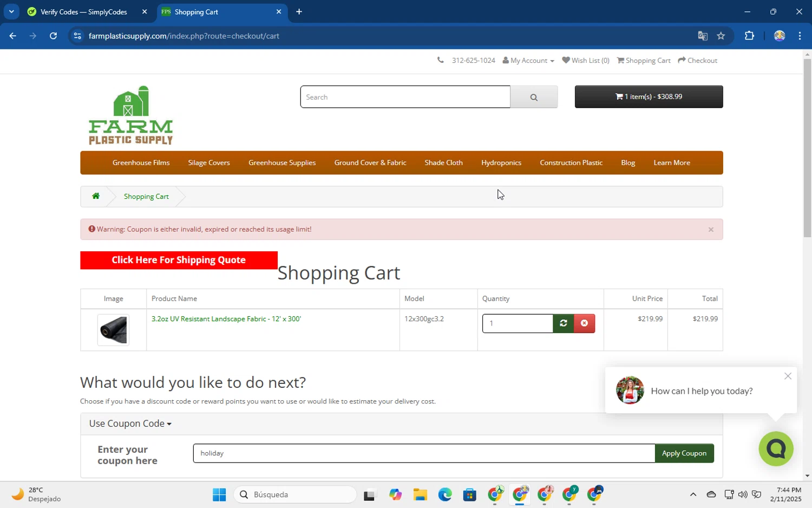Screen dimensions: 812x508
Task: Expand the My Account dropdown
Action: (x=528, y=61)
